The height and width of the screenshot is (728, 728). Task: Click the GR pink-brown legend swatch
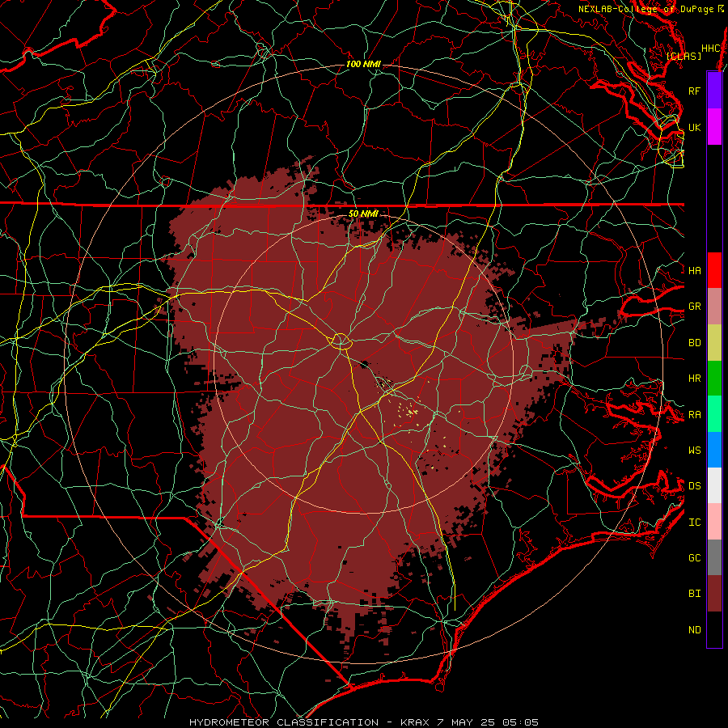[x=714, y=307]
